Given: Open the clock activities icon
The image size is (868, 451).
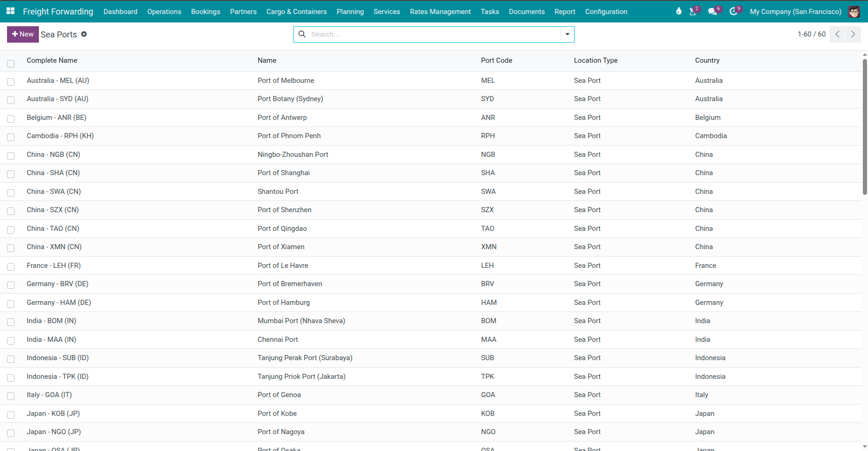Looking at the screenshot, I should (733, 12).
